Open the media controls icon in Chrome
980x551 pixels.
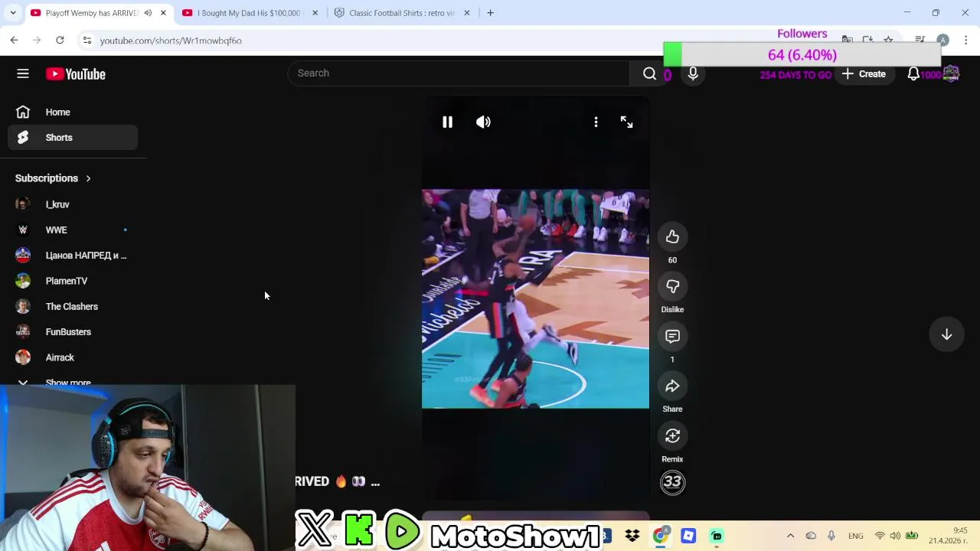920,40
